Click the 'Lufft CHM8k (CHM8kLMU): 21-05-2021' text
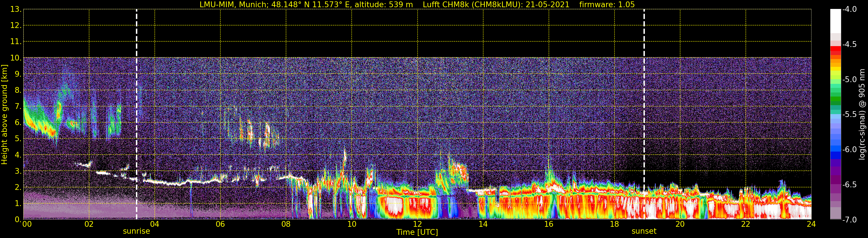868x238 pixels. point(496,5)
